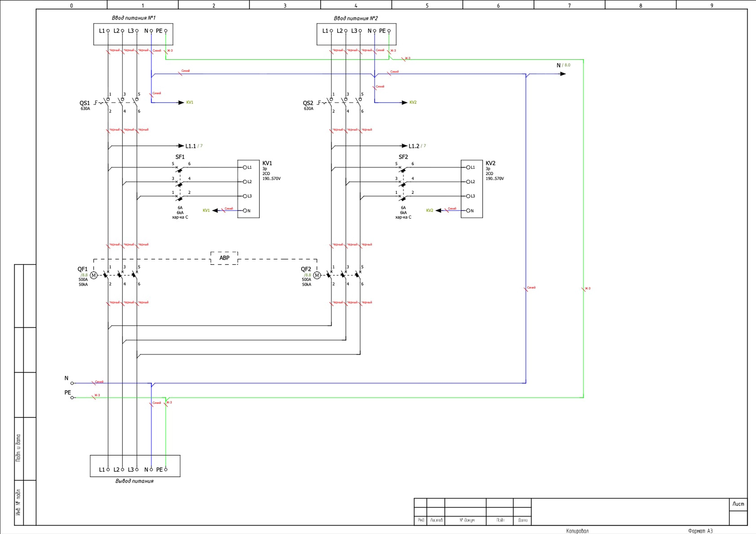
Task: Click the KV1 relay heading text
Action: (267, 163)
